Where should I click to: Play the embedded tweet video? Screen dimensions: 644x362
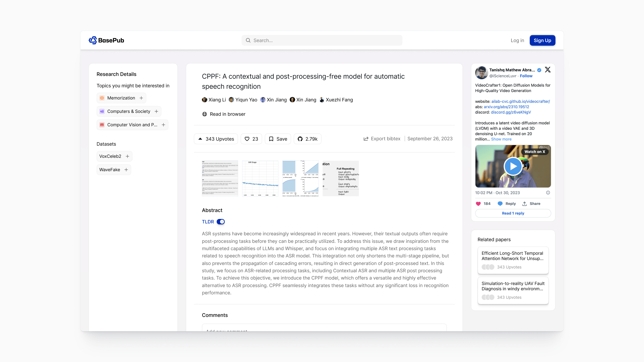pos(513,166)
